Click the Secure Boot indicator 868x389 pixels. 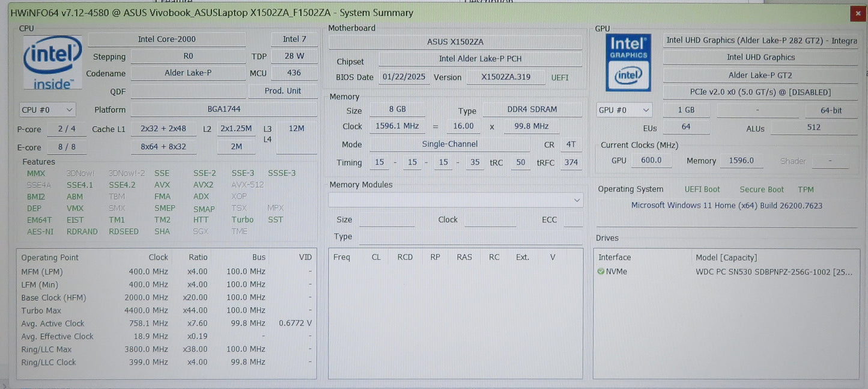point(761,189)
